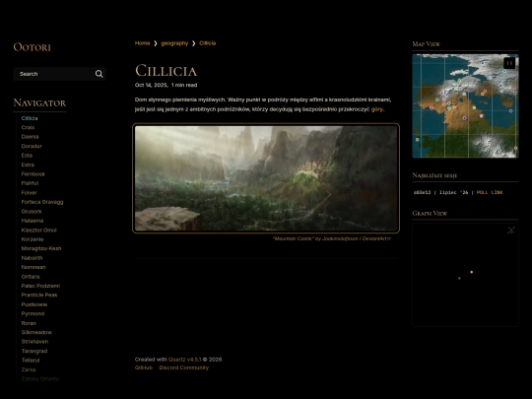
Task: Open Quartz v4.5.1 footer link
Action: pos(184,360)
